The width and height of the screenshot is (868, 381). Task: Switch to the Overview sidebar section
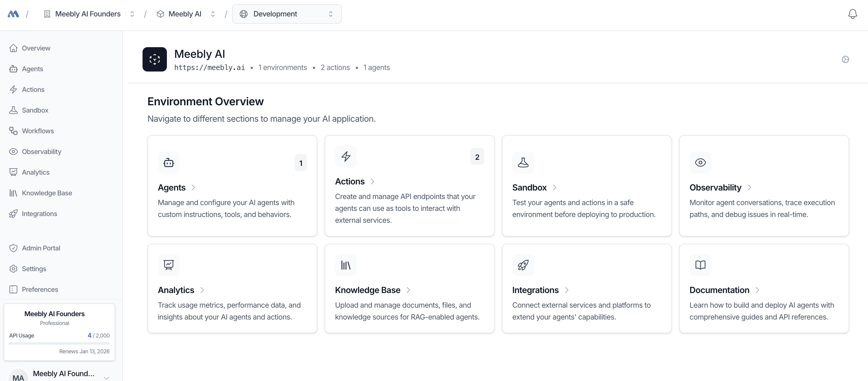(36, 48)
